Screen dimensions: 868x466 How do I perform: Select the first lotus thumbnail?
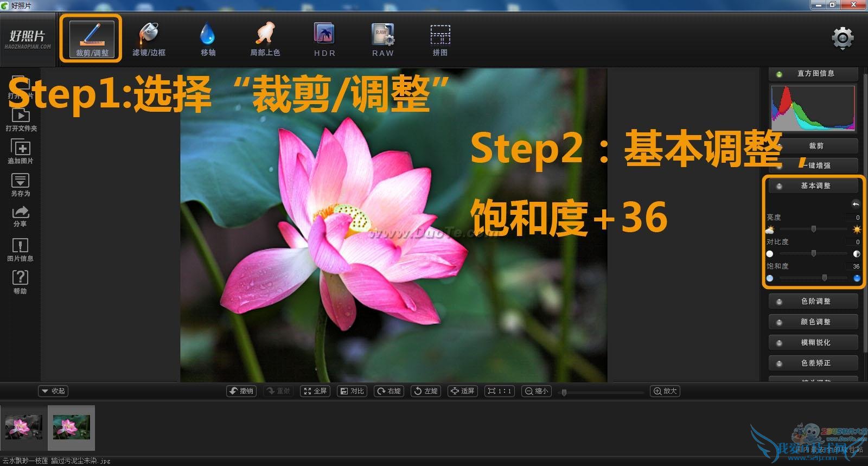click(x=23, y=427)
